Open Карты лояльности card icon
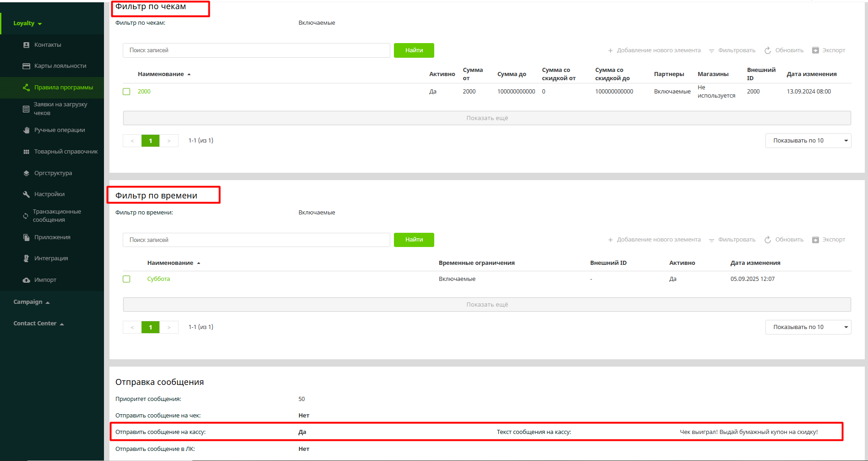 click(x=26, y=66)
